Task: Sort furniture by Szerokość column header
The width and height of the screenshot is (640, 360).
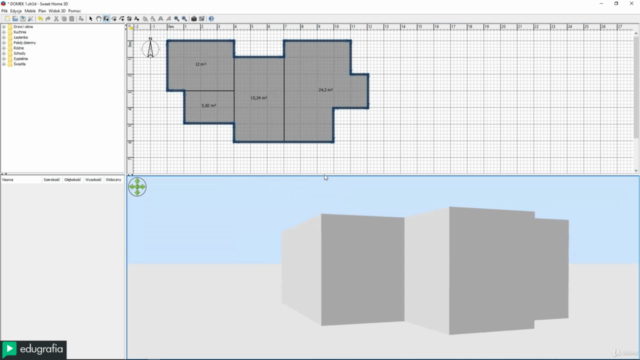Action: (52, 180)
